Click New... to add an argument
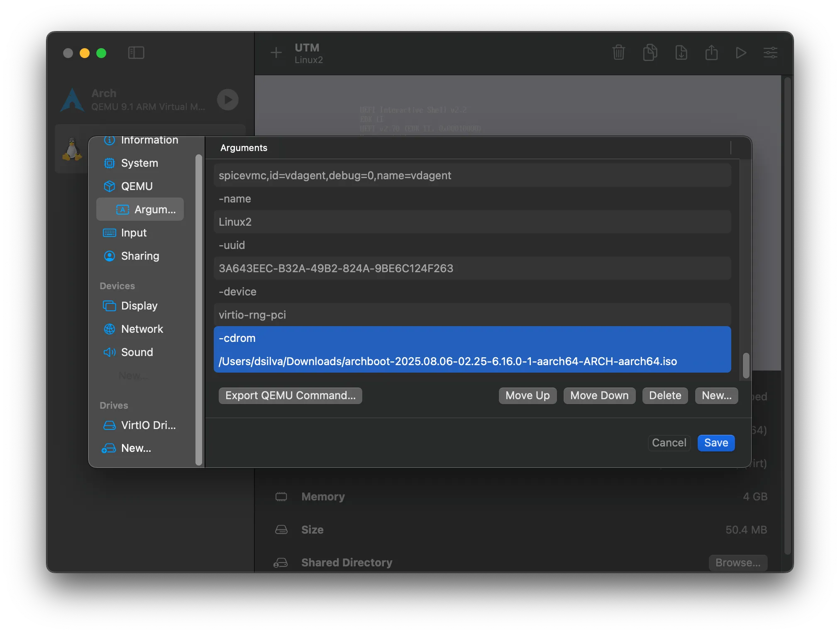Viewport: 840px width, 634px height. click(717, 395)
